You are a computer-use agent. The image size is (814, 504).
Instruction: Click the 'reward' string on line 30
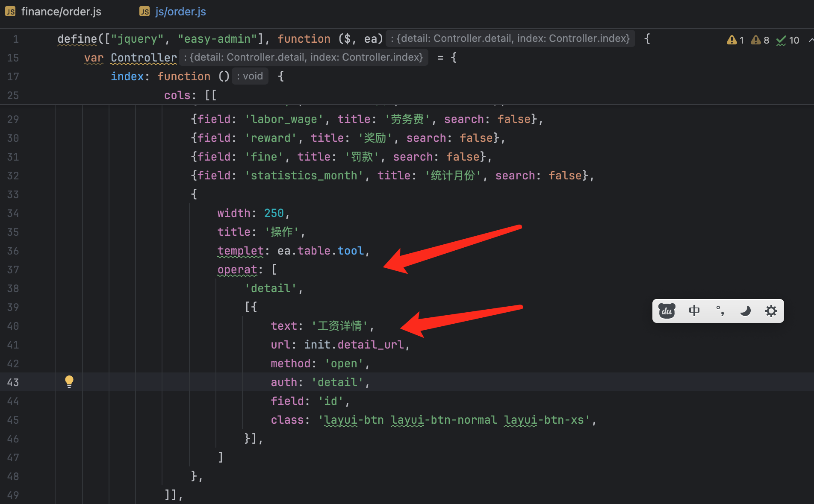pyautogui.click(x=271, y=138)
